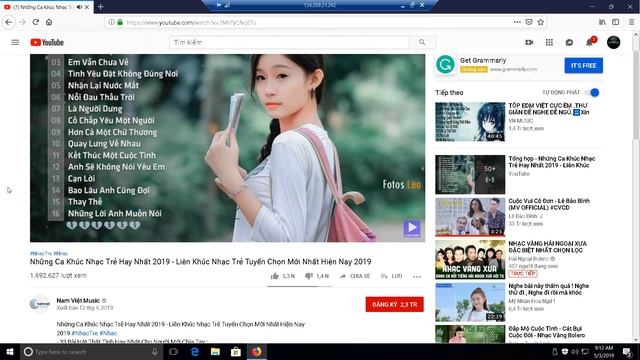Image resolution: width=640 pixels, height=360 pixels.
Task: Open the Nam Việt Music channel avatar
Action: (x=40, y=304)
